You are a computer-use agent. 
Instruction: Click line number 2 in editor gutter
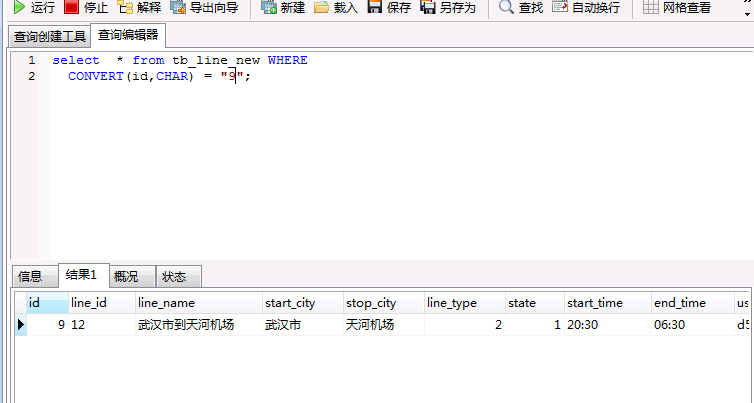[32, 76]
